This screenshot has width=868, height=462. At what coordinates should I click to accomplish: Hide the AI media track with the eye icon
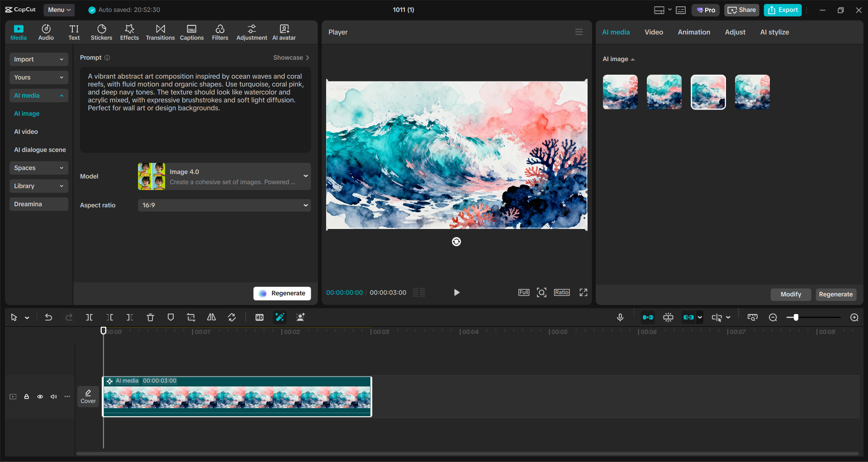(40, 396)
